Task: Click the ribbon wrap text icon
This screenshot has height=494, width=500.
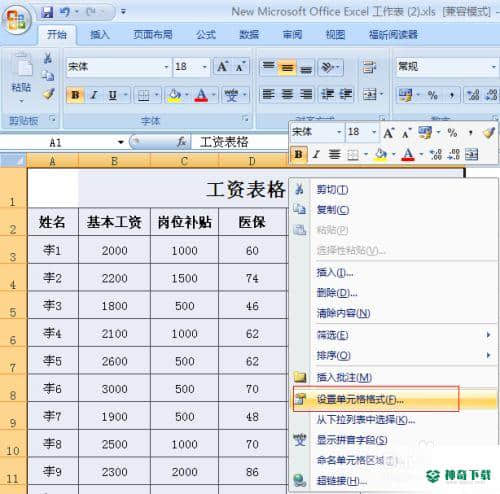Action: click(369, 67)
